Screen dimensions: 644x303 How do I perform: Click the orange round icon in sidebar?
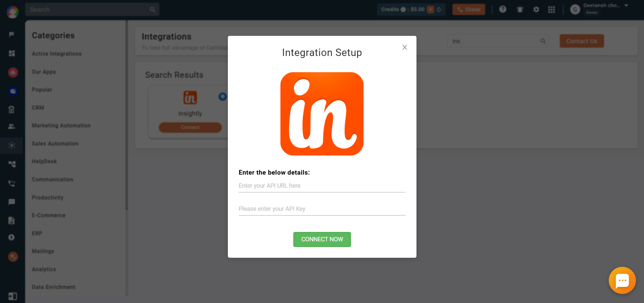pyautogui.click(x=13, y=257)
